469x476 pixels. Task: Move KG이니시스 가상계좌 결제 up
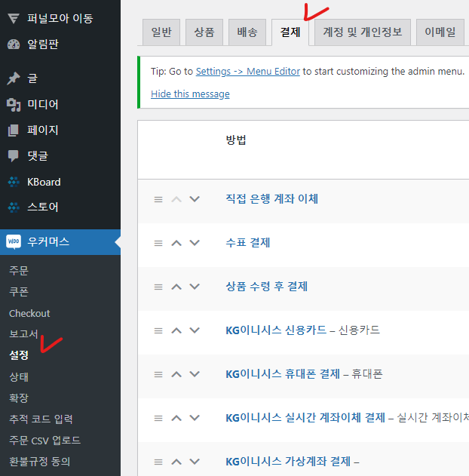click(x=176, y=462)
